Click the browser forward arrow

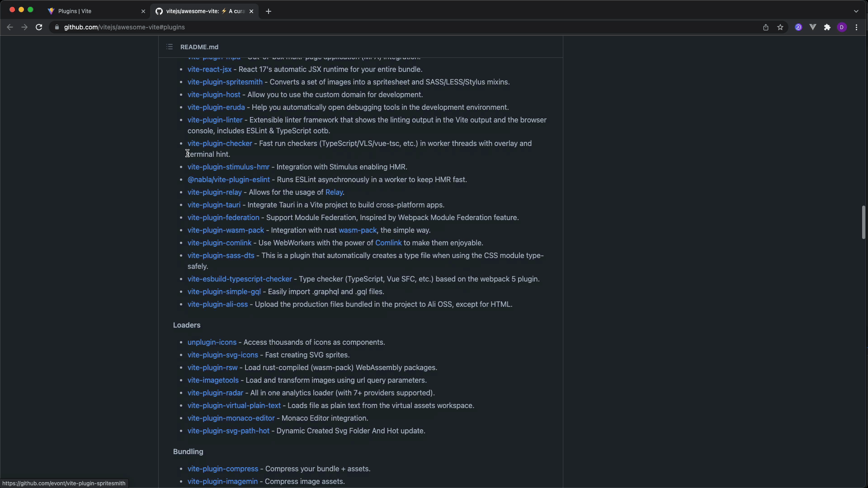(24, 27)
